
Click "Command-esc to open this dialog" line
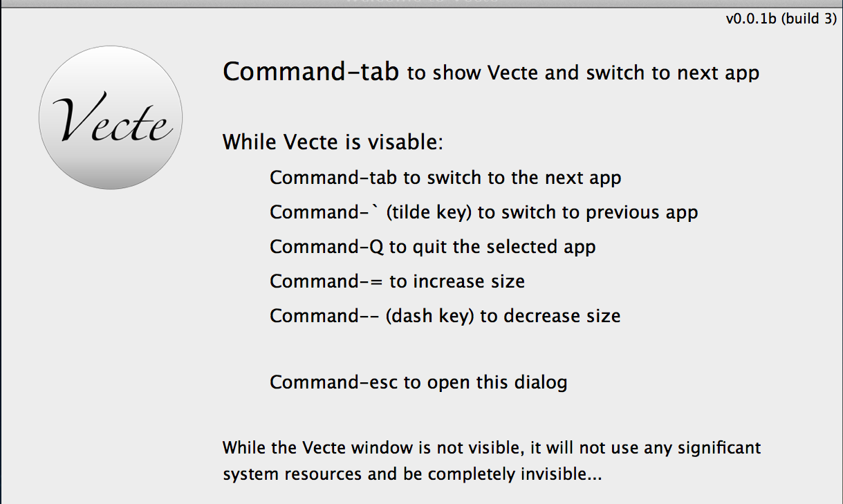[x=418, y=382]
